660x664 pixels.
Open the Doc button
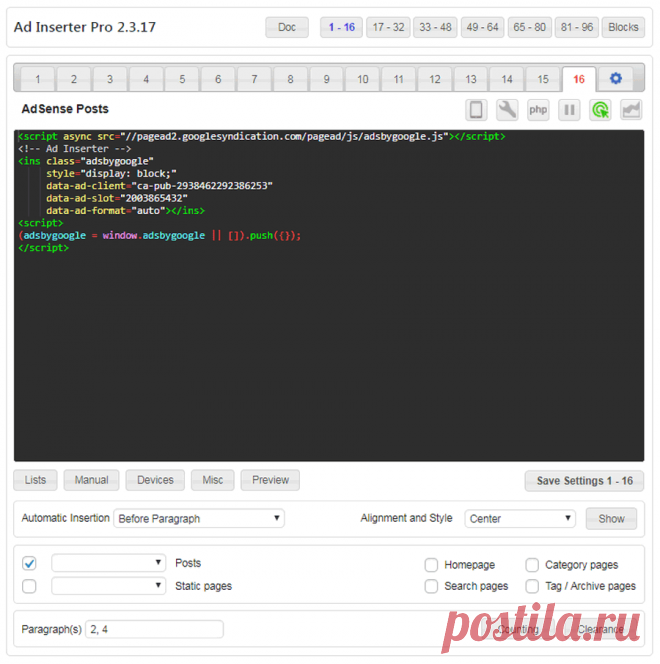(287, 27)
